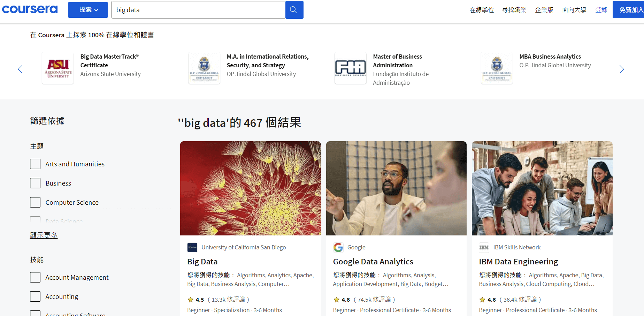Click the red network Big Data thumbnail
The height and width of the screenshot is (316, 644).
[251, 188]
